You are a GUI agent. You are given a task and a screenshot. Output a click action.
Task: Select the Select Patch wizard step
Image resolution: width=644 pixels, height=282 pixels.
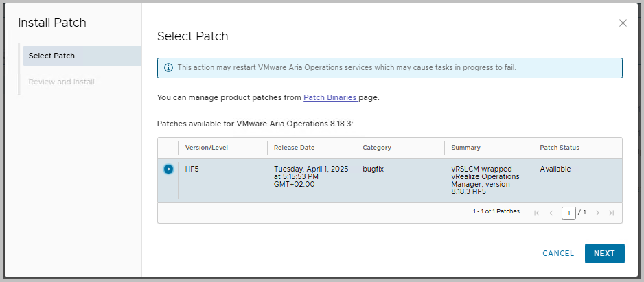[x=82, y=56]
